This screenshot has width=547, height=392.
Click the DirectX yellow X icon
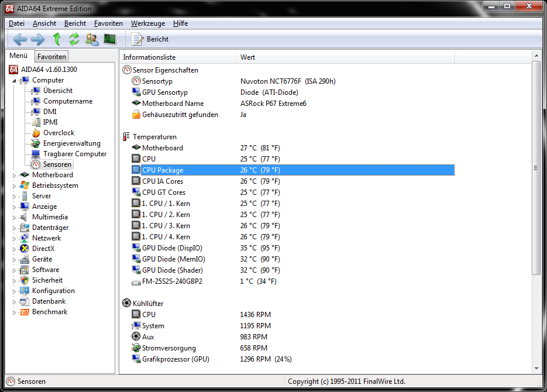[x=25, y=249]
